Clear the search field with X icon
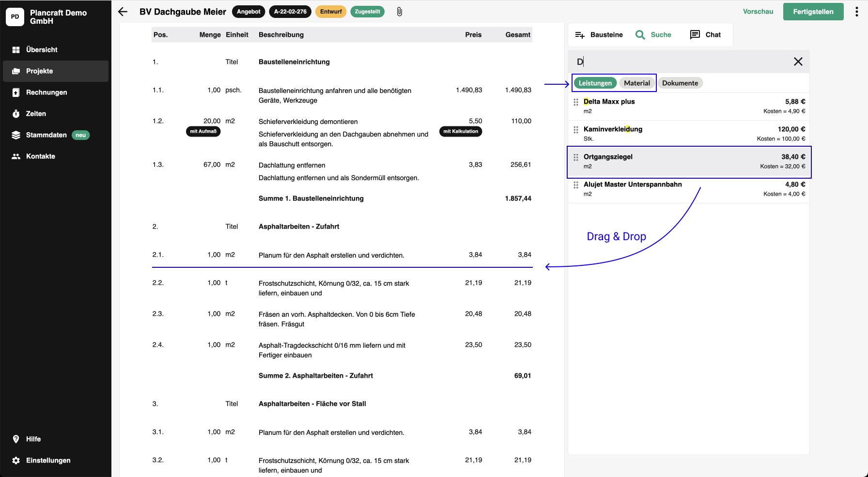 tap(798, 62)
